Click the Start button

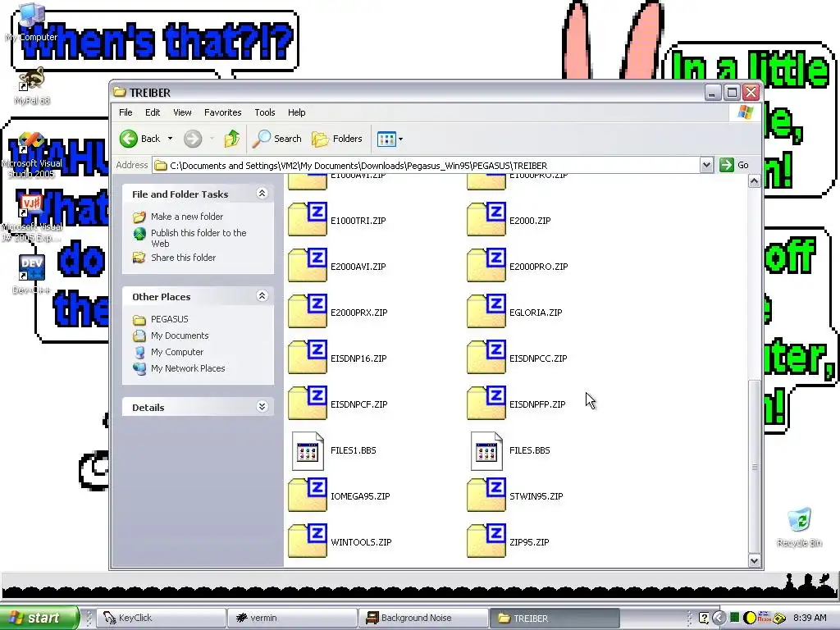39,618
